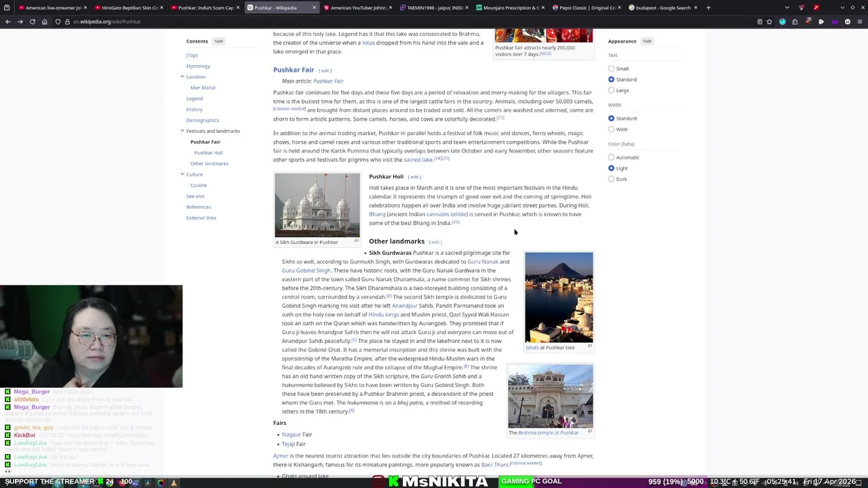Jump to Man Mahal in the contents

coord(203,87)
